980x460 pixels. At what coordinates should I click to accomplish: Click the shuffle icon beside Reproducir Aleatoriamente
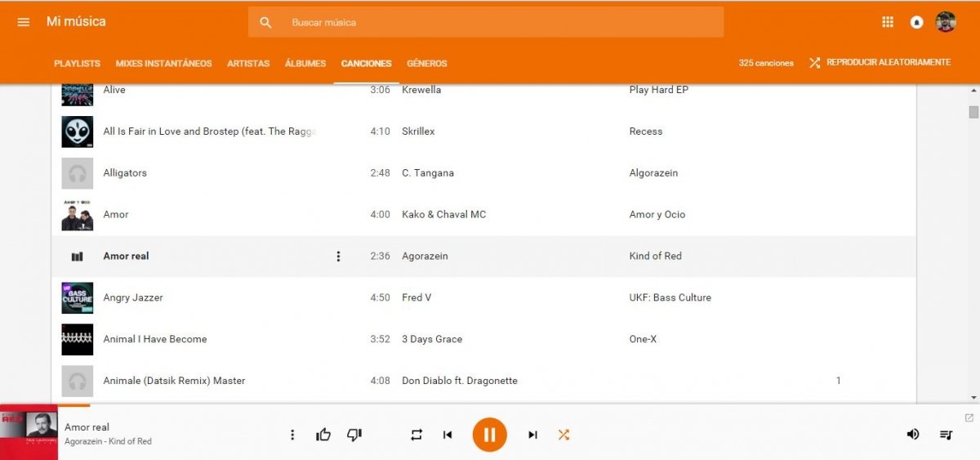[x=814, y=63]
